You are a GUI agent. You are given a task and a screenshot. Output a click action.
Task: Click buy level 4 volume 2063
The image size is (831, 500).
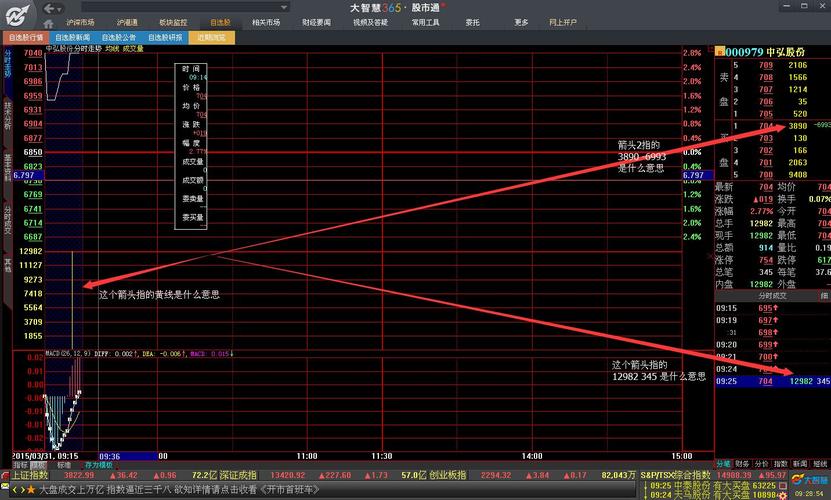tap(798, 163)
